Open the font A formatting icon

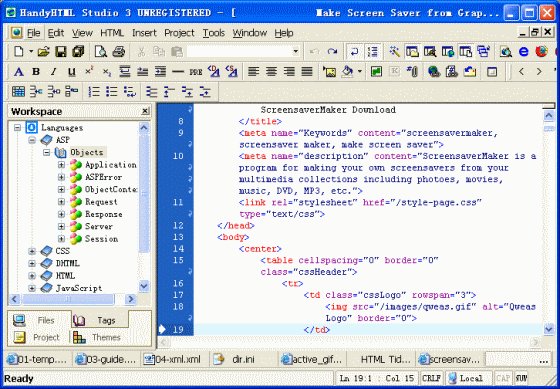coord(19,72)
